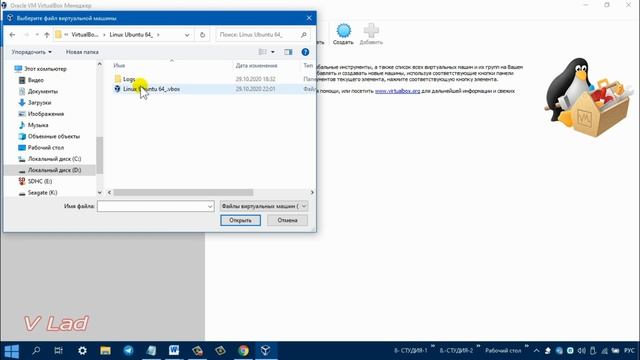Open the Файлы виртуальных машин type dropdown
Screen dimensions: 640x360
click(x=264, y=206)
